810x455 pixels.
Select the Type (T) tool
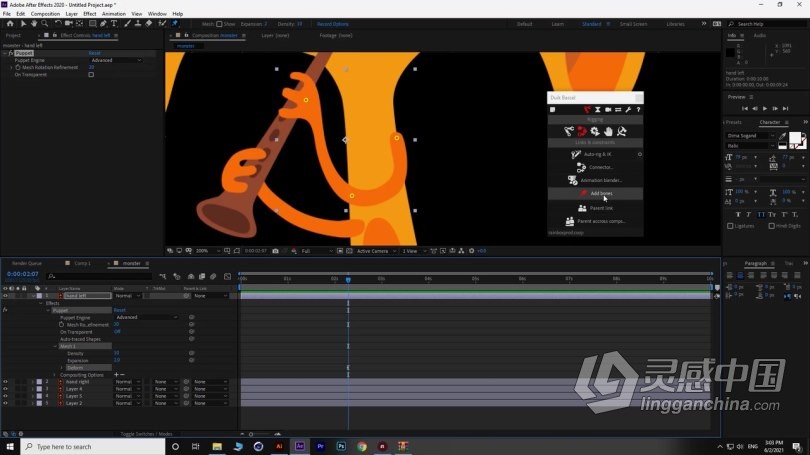pyautogui.click(x=114, y=24)
